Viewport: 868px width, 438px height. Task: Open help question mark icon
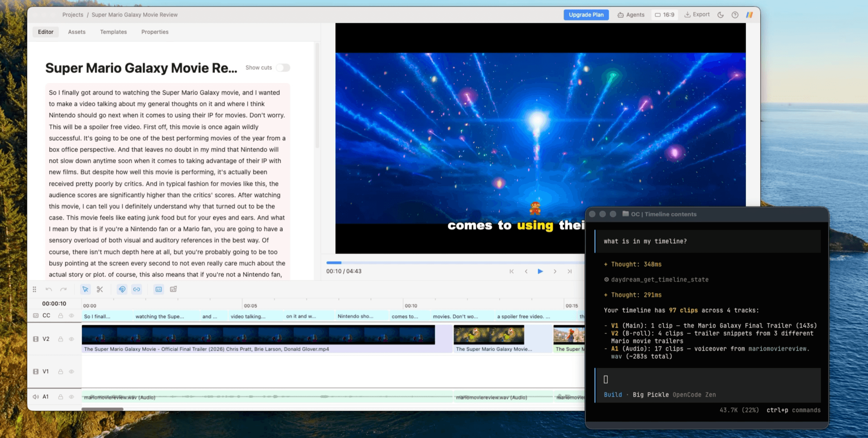click(735, 15)
